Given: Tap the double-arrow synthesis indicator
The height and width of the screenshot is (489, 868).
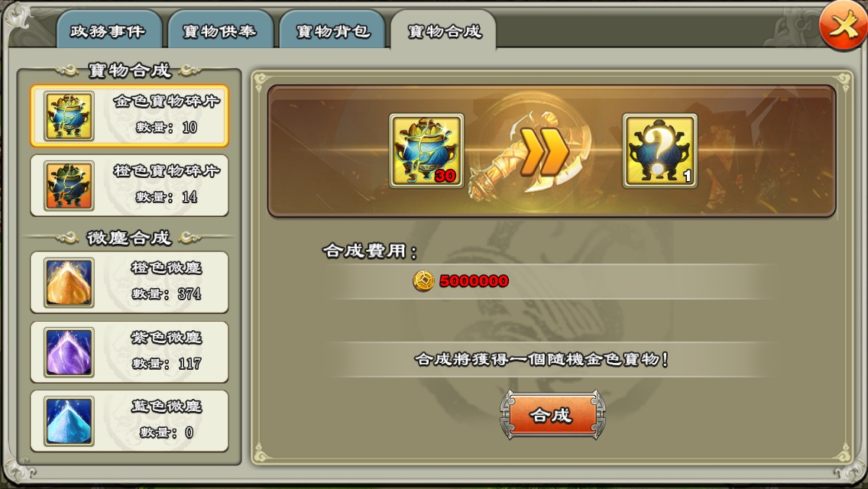Looking at the screenshot, I should pyautogui.click(x=544, y=151).
